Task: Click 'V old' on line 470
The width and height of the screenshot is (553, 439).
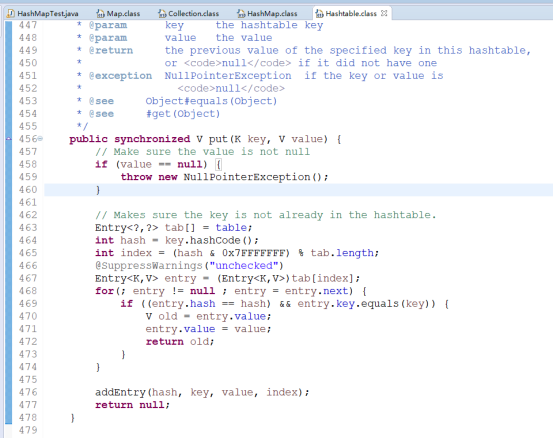Action: [x=162, y=316]
